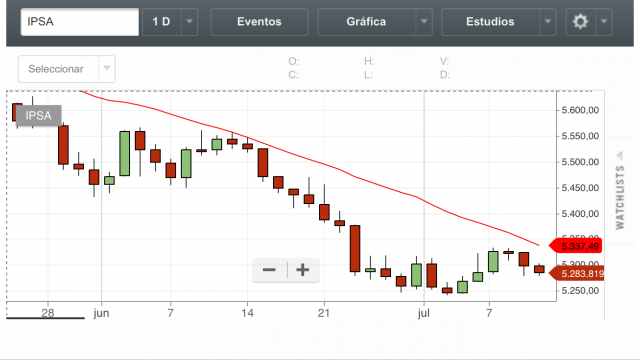Image resolution: width=640 pixels, height=360 pixels.
Task: Click the 28 date label
Action: pyautogui.click(x=48, y=313)
